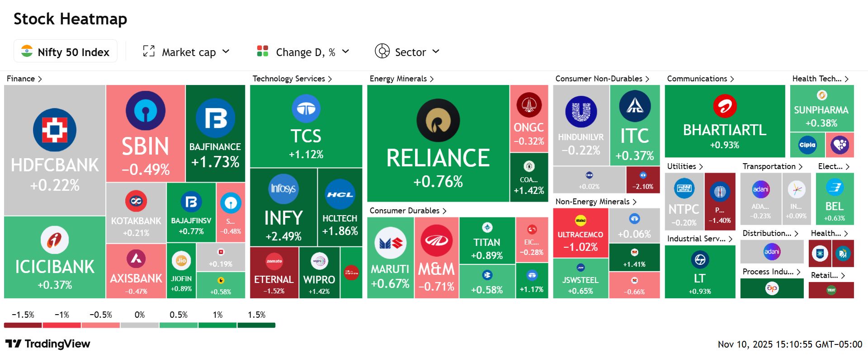
Task: Click the Nifty 50 Index selector button
Action: point(66,51)
